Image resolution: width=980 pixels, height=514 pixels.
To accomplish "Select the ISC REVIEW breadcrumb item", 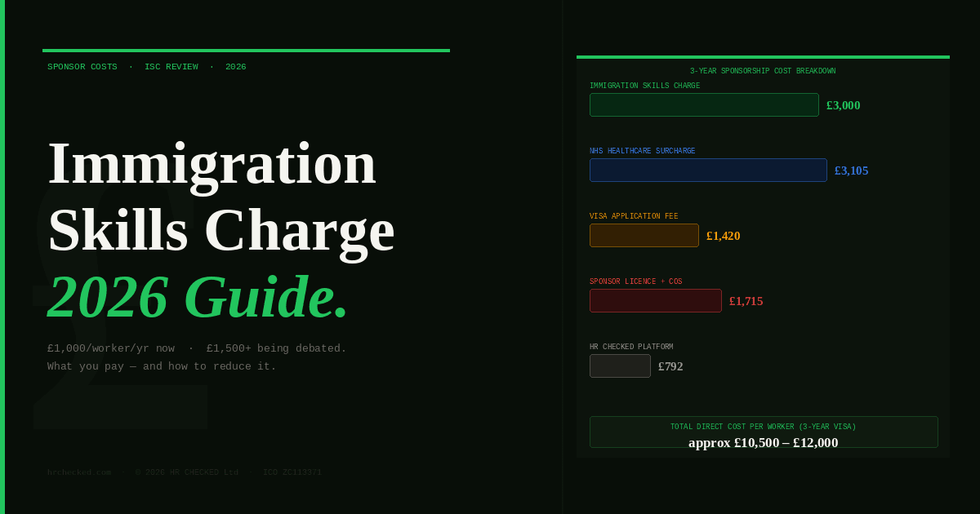I will (171, 67).
